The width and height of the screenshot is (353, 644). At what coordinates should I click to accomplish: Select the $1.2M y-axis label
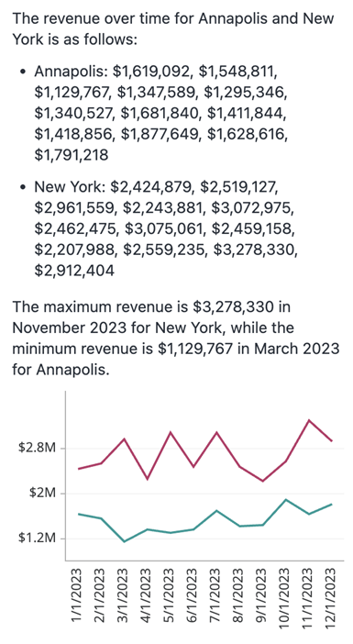click(x=37, y=538)
